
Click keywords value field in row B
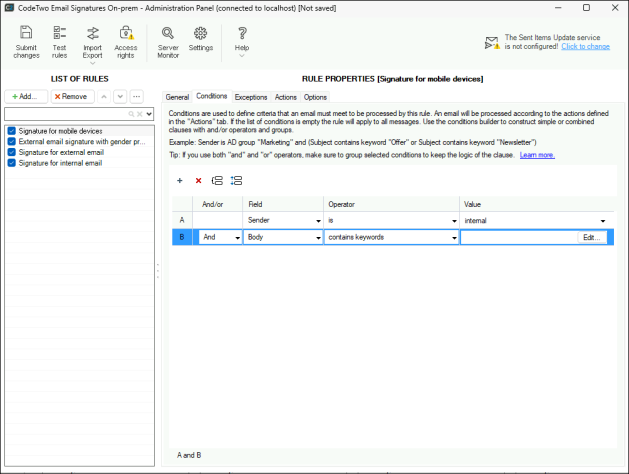(518, 237)
